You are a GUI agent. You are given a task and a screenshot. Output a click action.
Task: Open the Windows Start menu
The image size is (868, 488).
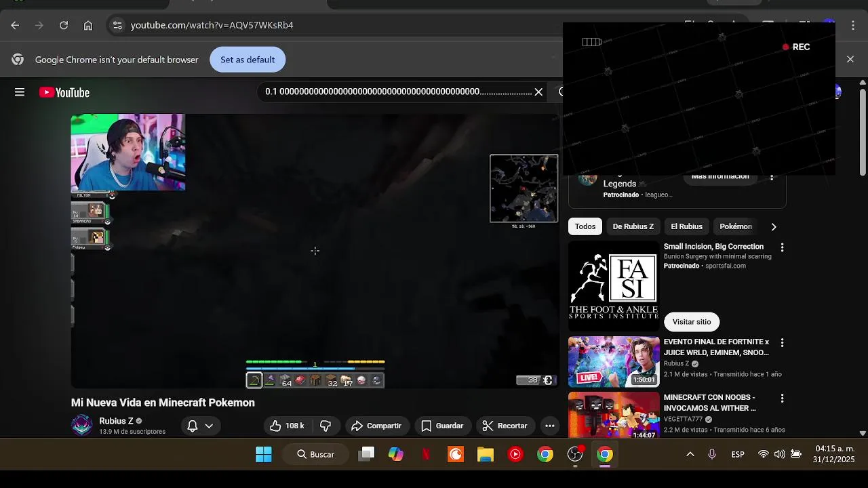pos(264,454)
